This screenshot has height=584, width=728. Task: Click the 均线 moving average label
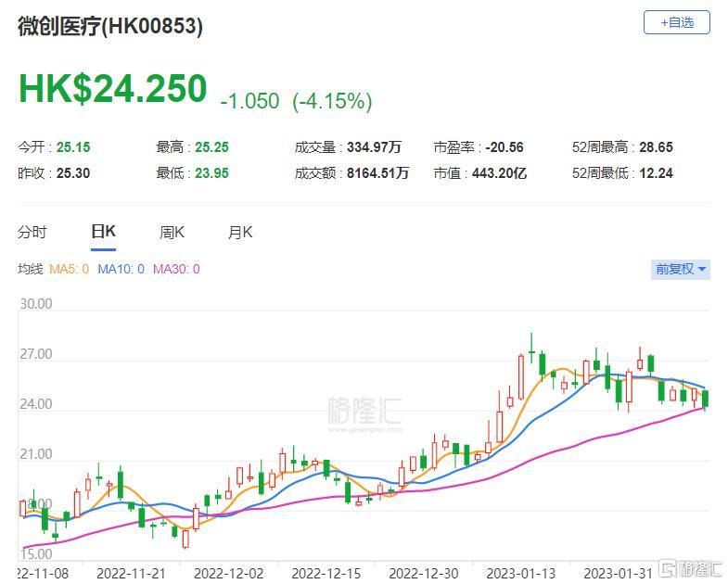(x=31, y=269)
